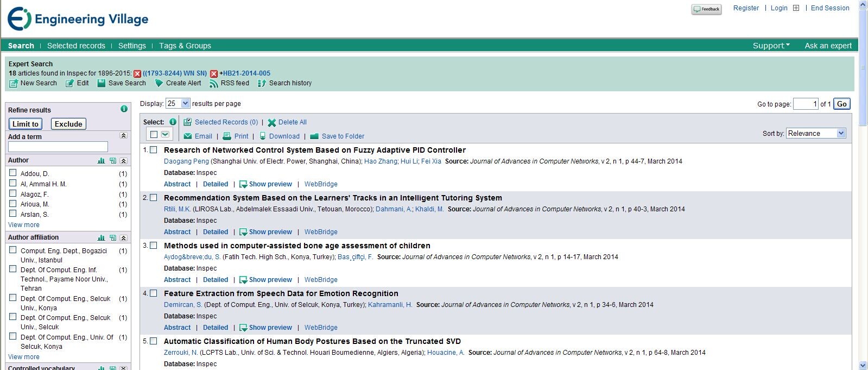Viewport: 868px width, 370px height.
Task: Click the page scrollbar down arrow
Action: click(x=863, y=365)
